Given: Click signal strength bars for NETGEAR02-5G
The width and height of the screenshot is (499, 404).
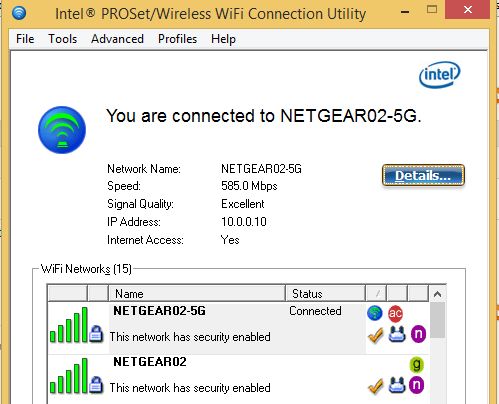Looking at the screenshot, I should (x=69, y=325).
